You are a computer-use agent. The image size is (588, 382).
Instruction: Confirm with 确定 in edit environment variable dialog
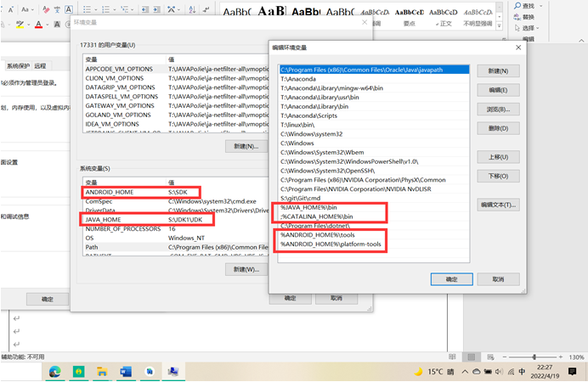[x=451, y=279]
